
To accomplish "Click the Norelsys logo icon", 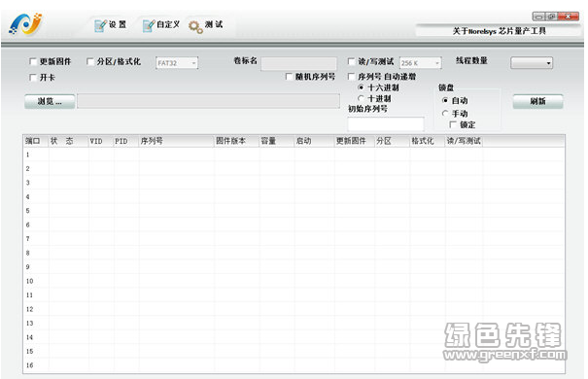I will [25, 24].
